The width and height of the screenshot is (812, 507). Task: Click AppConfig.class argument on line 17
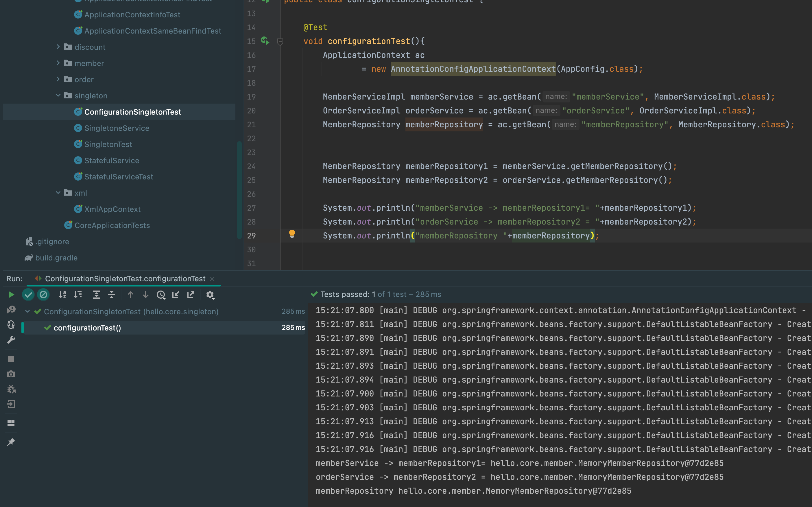coord(597,69)
